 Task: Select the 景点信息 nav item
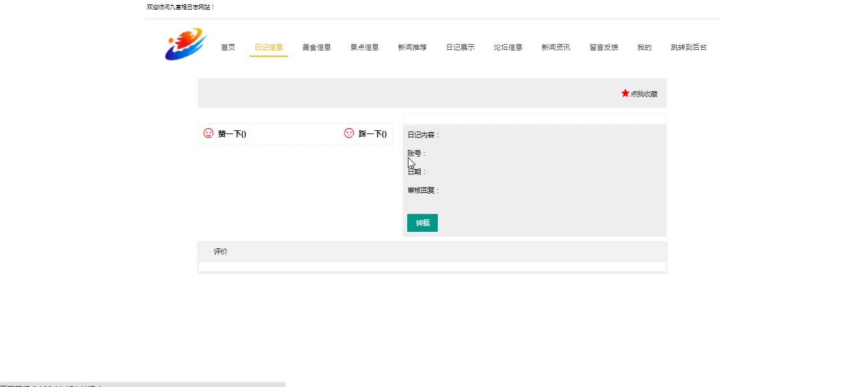point(364,47)
